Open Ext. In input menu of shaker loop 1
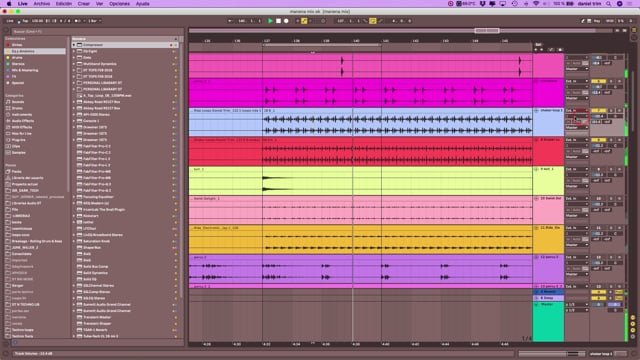 [x=577, y=111]
